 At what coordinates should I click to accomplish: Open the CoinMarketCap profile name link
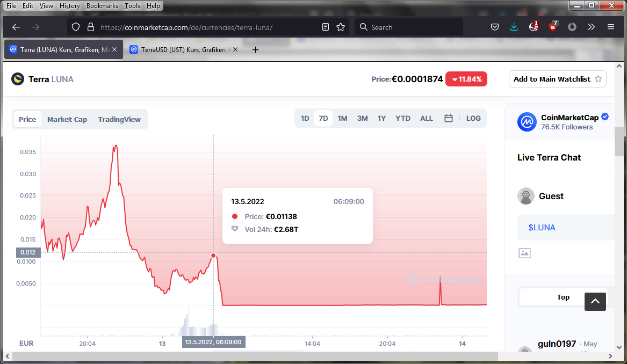pyautogui.click(x=570, y=118)
